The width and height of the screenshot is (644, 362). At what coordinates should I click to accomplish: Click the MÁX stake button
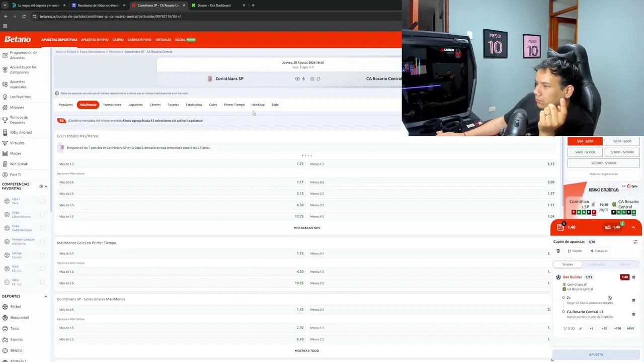coord(630,328)
